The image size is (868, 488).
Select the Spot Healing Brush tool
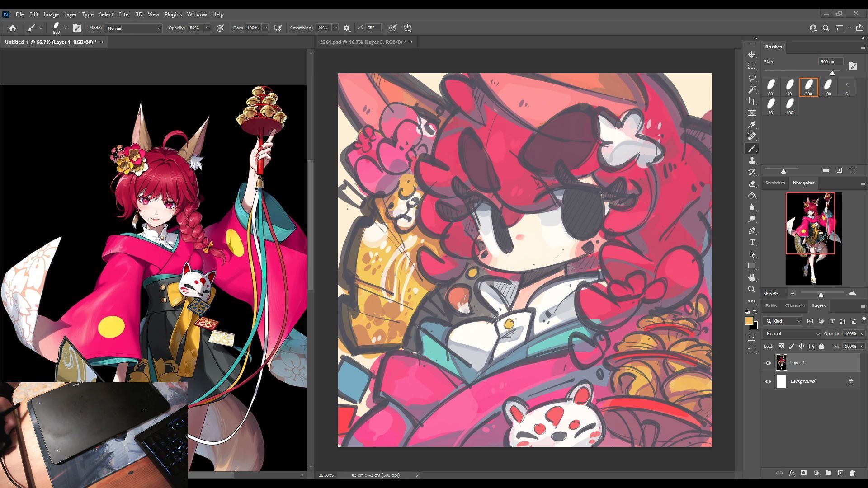[752, 136]
